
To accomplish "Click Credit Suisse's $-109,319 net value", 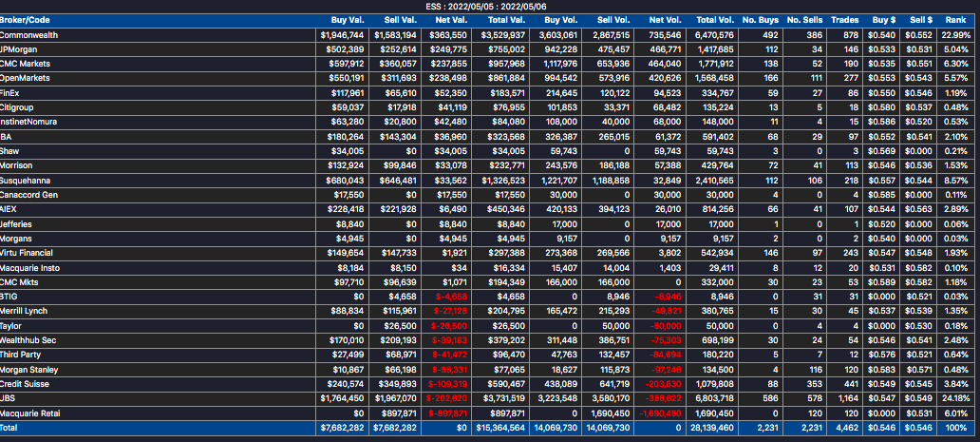I will point(447,384).
